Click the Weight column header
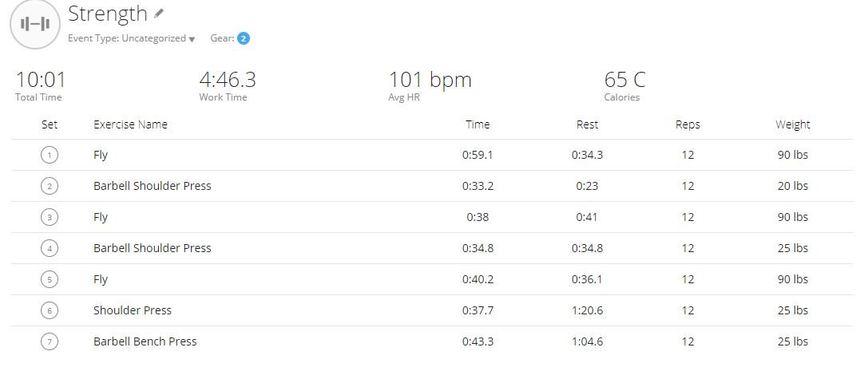 click(x=793, y=124)
